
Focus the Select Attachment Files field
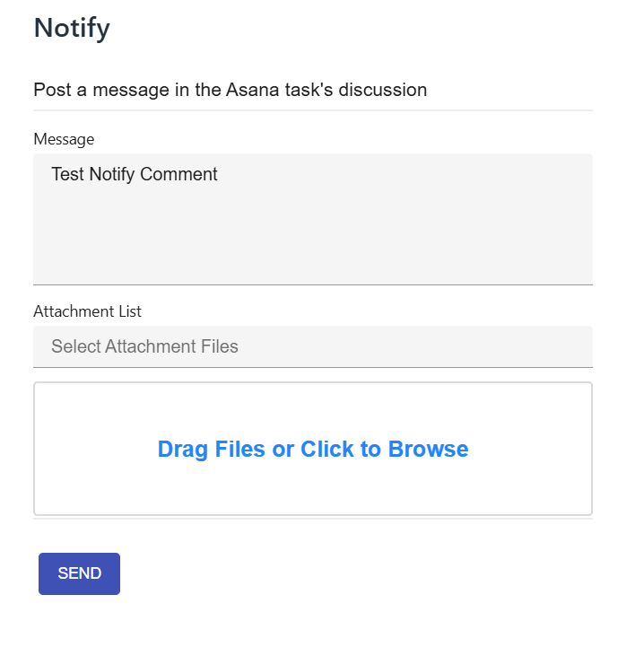(x=312, y=346)
